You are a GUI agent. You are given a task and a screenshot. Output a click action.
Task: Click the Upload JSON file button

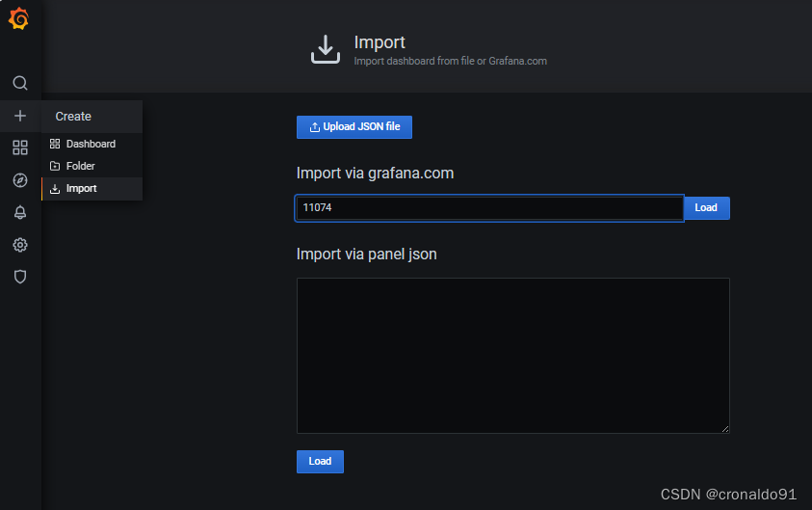354,127
